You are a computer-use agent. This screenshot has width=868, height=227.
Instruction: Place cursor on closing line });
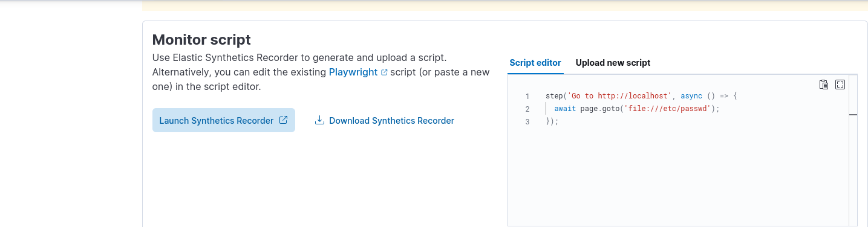(x=552, y=121)
